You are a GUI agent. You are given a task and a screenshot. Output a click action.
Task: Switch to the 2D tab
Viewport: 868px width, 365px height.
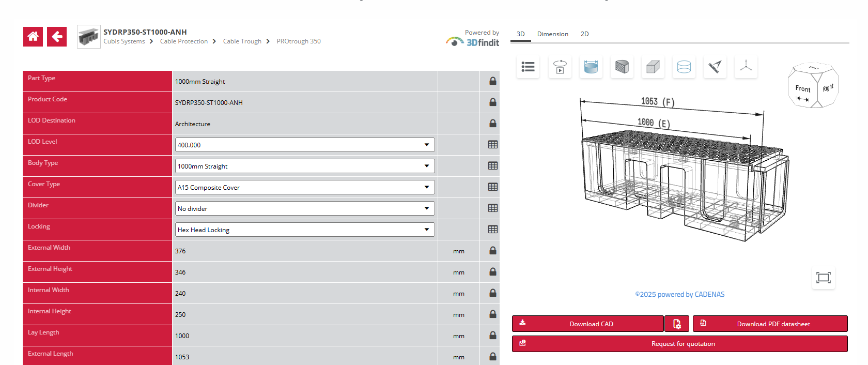[x=584, y=34]
